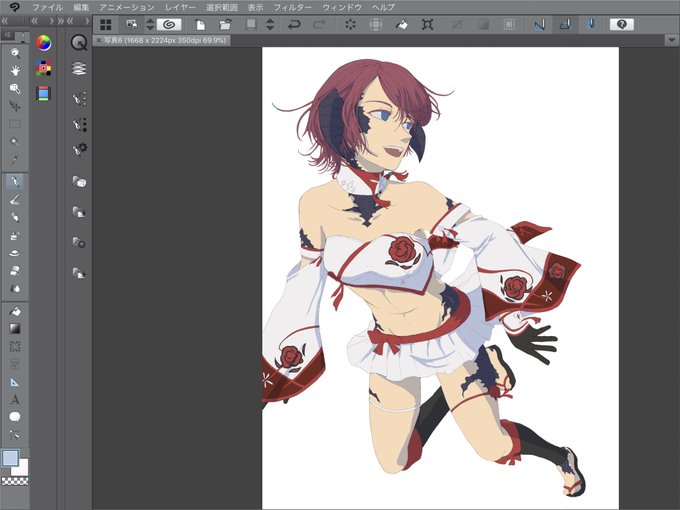Select the Zoom magnifier tool
Screen dimensions: 680x510
(15, 53)
